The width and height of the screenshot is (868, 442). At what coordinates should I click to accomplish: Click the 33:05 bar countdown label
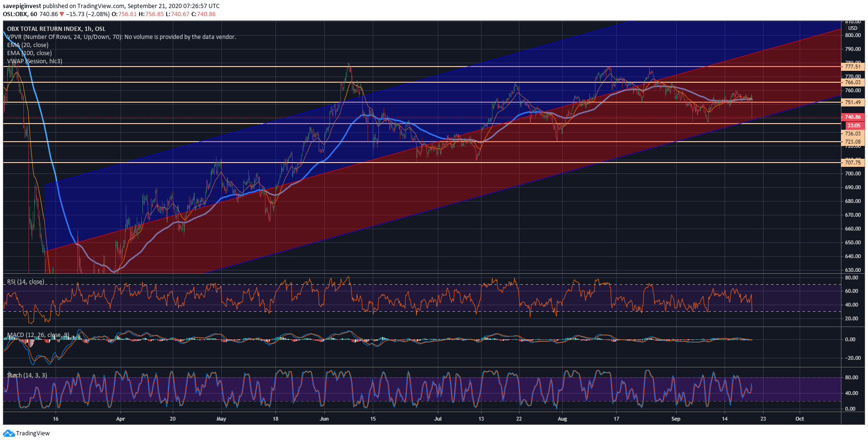(x=854, y=125)
